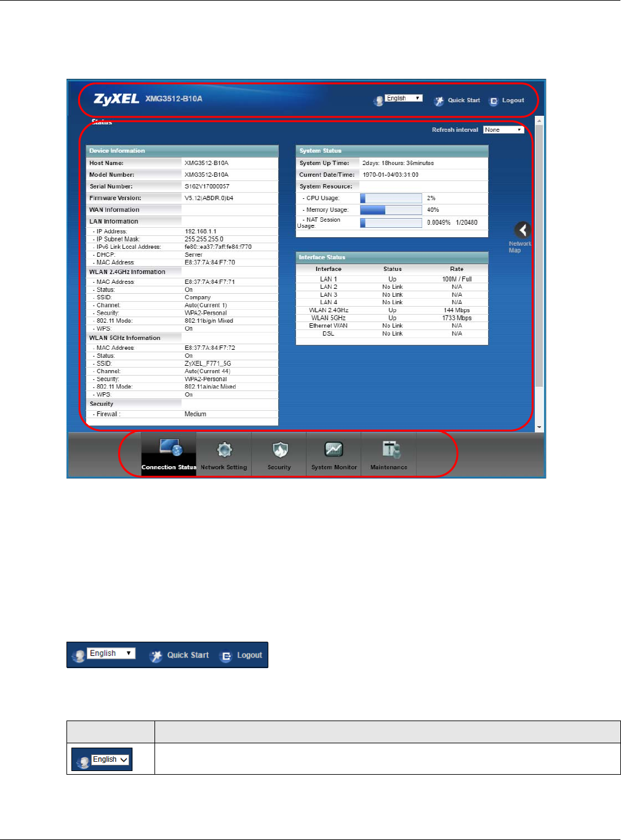Click the Network Map label
Screen dimensions: 621x840
point(519,247)
